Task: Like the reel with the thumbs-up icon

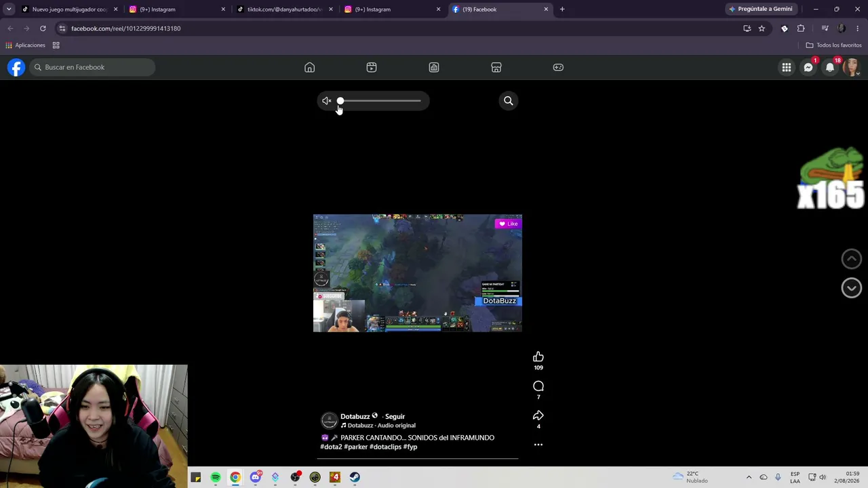Action: pyautogui.click(x=538, y=357)
